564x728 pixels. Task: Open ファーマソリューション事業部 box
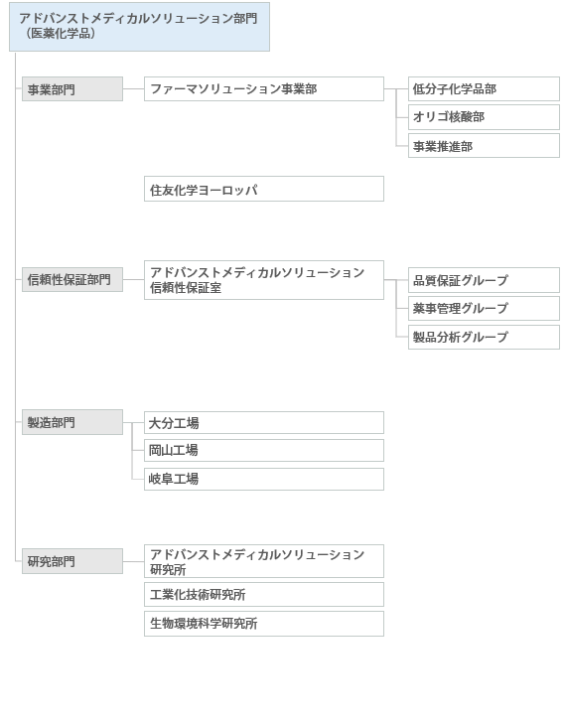point(264,89)
